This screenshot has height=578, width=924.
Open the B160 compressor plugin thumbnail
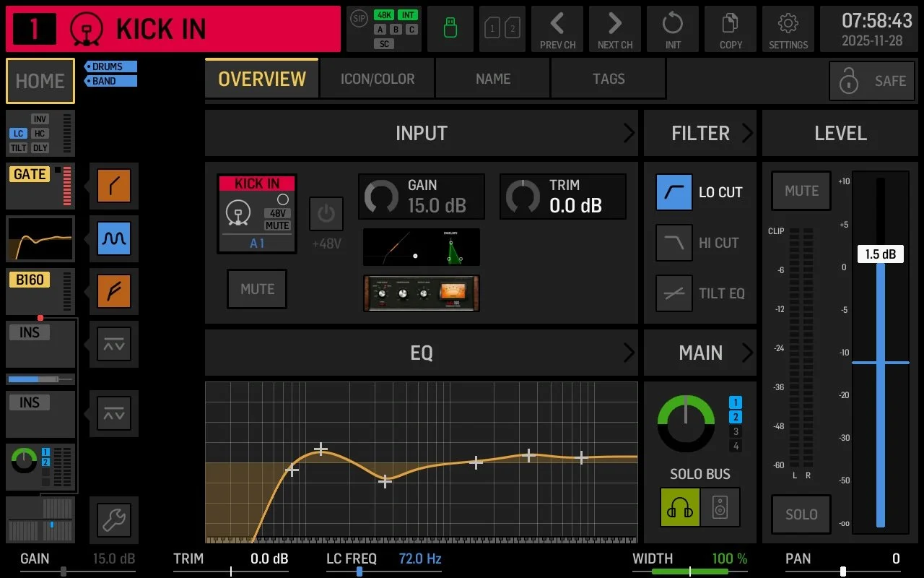422,293
